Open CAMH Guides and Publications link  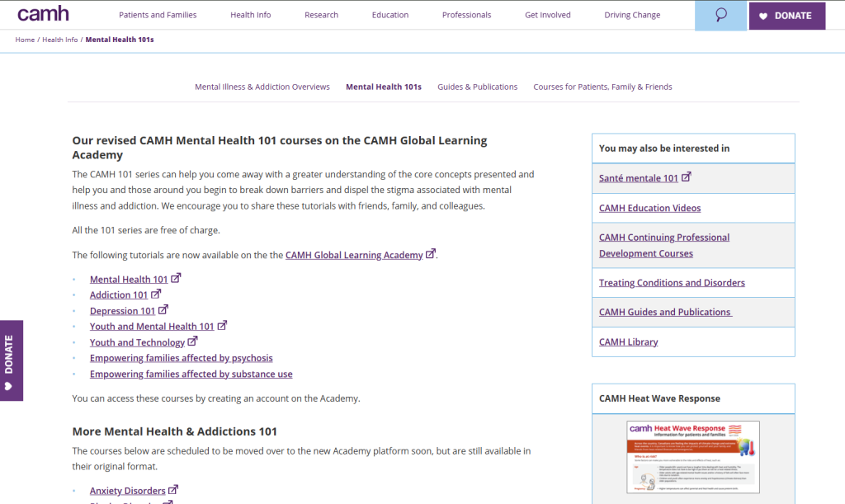[x=665, y=313]
